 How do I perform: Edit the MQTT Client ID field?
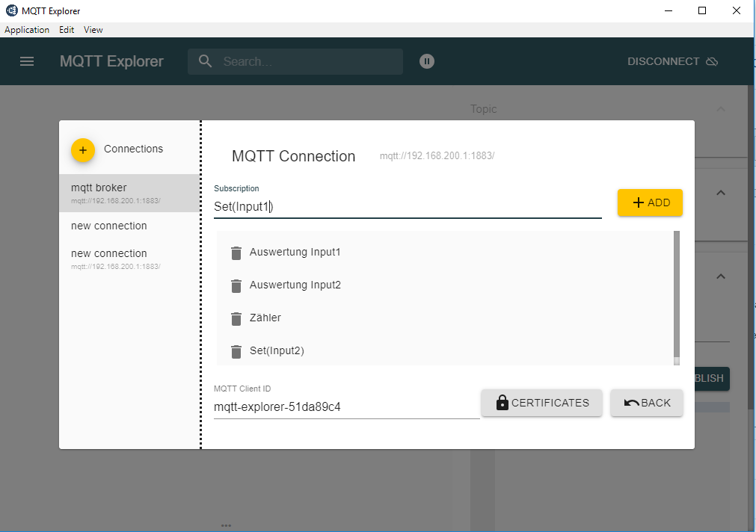pyautogui.click(x=346, y=407)
